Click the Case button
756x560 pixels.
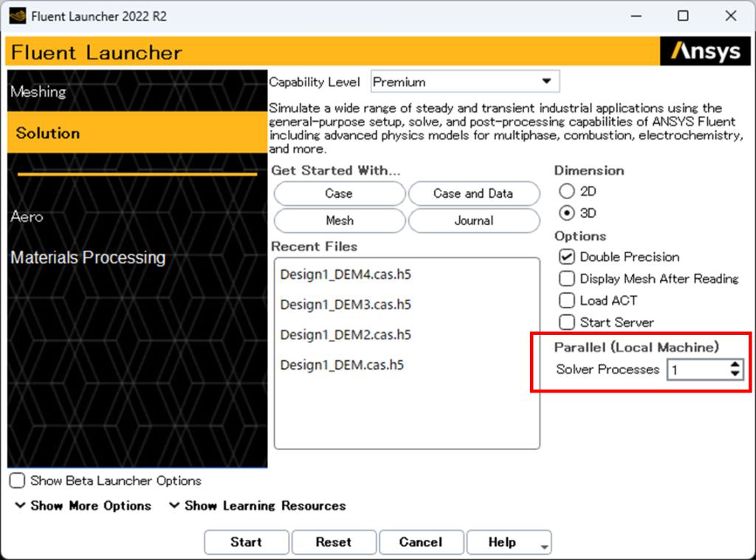pos(339,194)
